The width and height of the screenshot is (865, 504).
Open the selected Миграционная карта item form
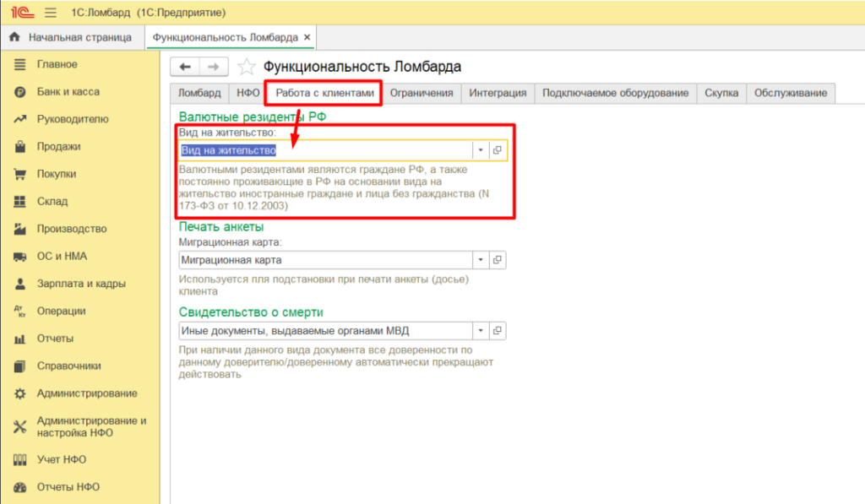click(498, 260)
